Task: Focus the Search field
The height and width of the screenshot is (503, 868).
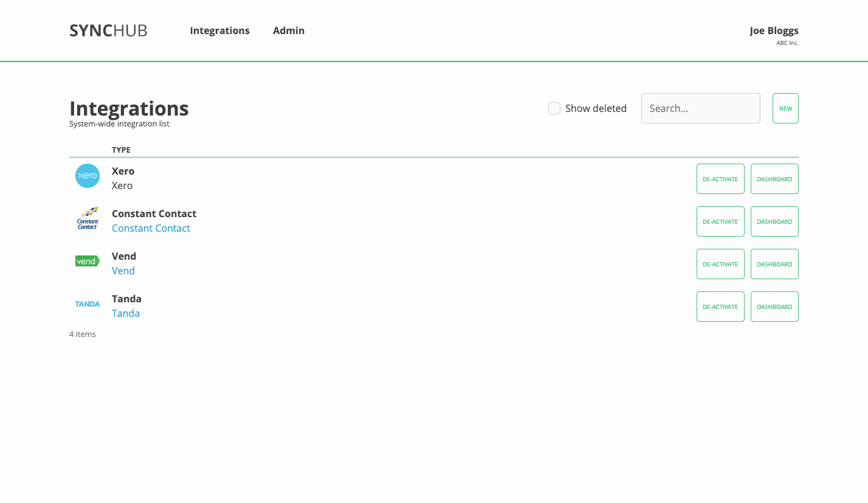Action: pos(701,108)
